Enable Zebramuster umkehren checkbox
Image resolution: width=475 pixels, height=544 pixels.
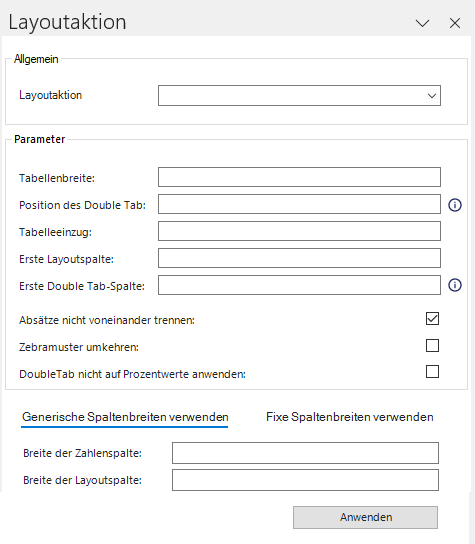[432, 346]
